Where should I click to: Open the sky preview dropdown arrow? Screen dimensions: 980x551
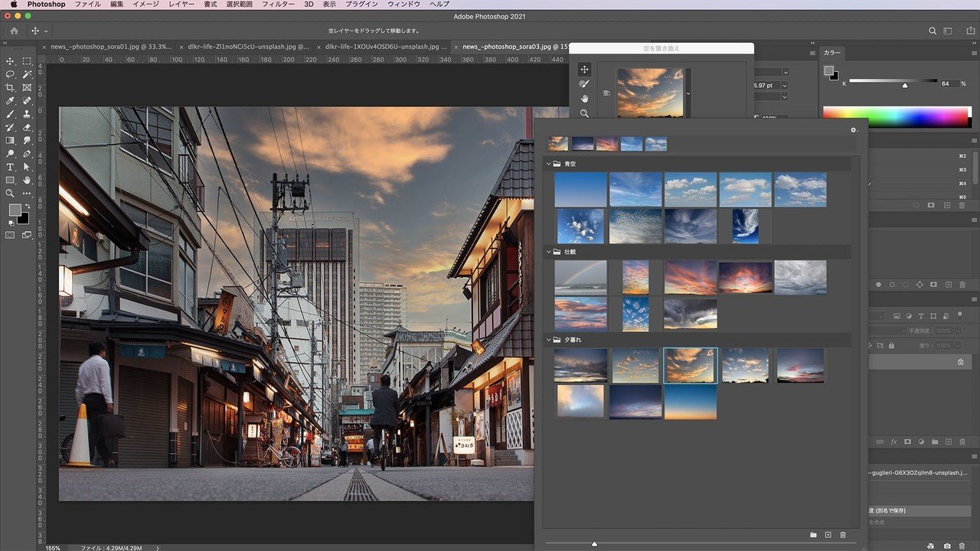click(x=688, y=93)
